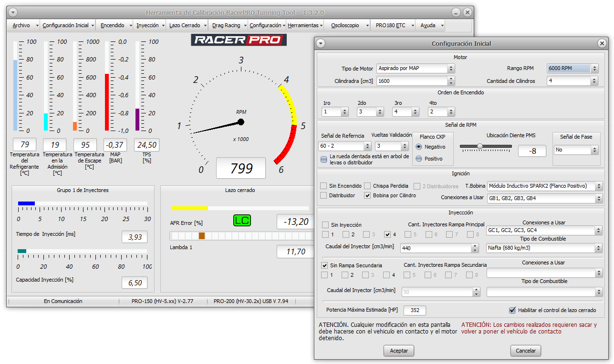Open the Encendido menu
614x364 pixels.
tap(114, 25)
